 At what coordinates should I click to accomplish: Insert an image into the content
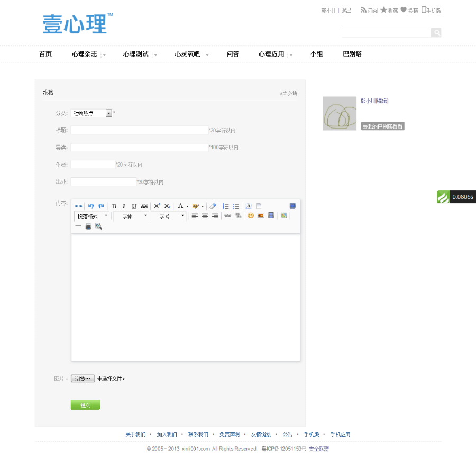[x=262, y=216]
